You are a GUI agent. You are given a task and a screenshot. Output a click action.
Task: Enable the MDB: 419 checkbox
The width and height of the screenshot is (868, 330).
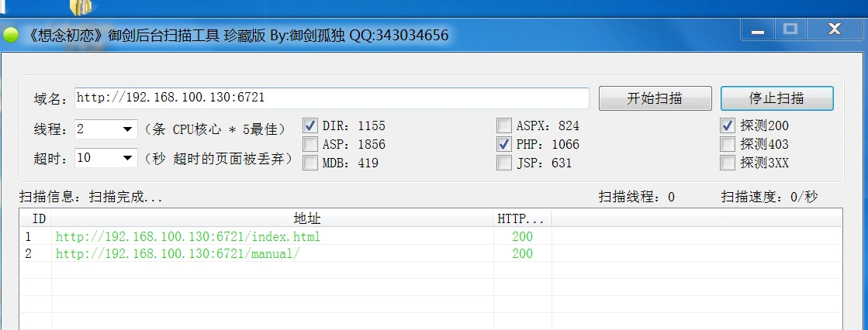[x=310, y=163]
